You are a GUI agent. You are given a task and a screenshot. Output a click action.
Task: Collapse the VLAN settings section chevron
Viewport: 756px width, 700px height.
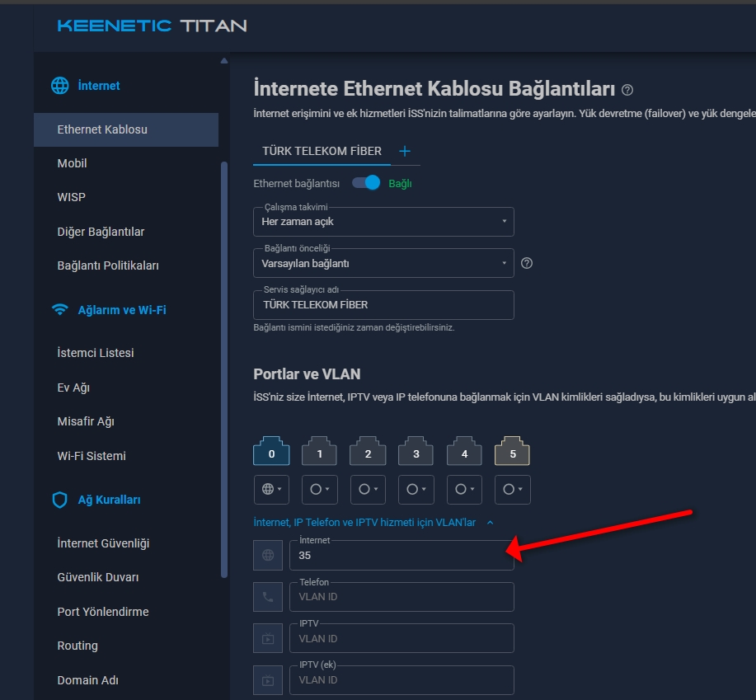click(491, 523)
